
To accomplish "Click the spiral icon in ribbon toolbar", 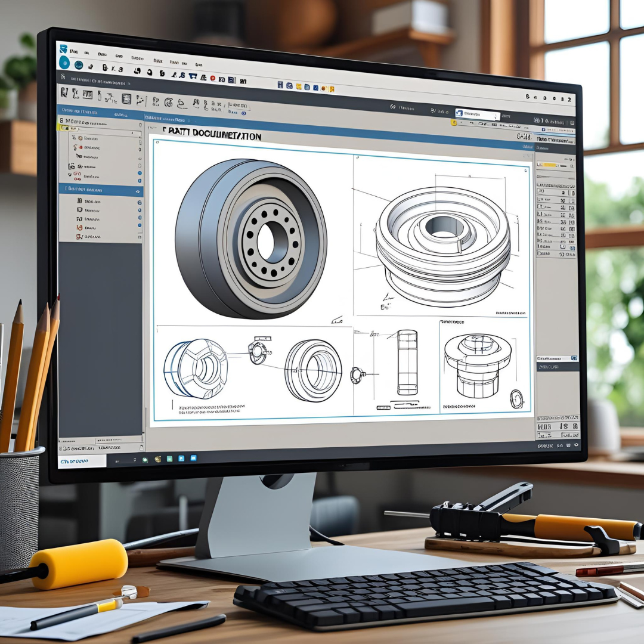I will click(x=169, y=103).
